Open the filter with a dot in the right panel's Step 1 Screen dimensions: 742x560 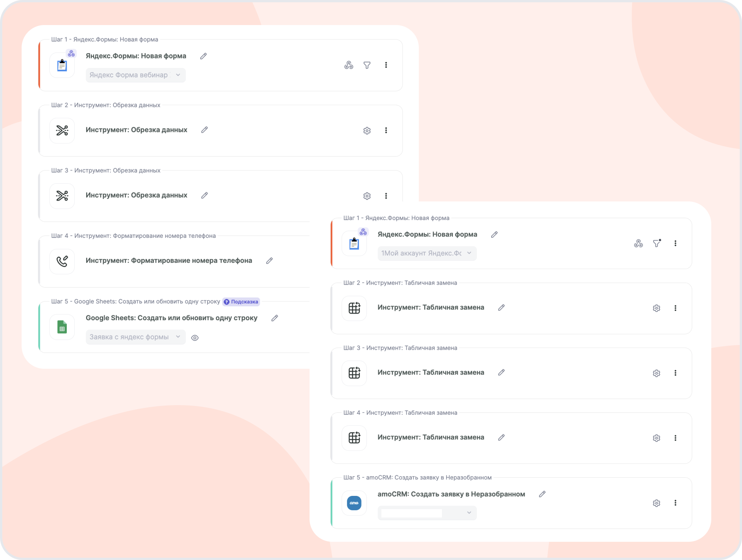tap(657, 243)
